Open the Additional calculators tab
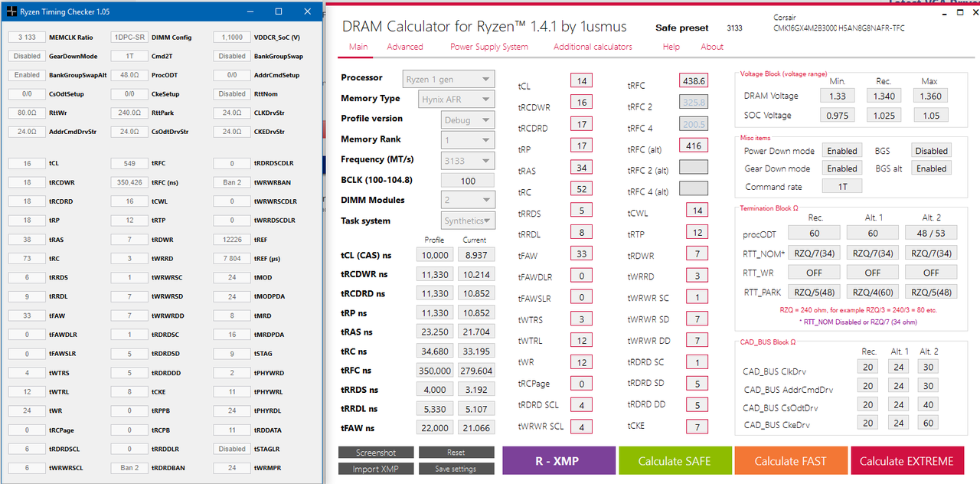This screenshot has width=980, height=484. (593, 47)
